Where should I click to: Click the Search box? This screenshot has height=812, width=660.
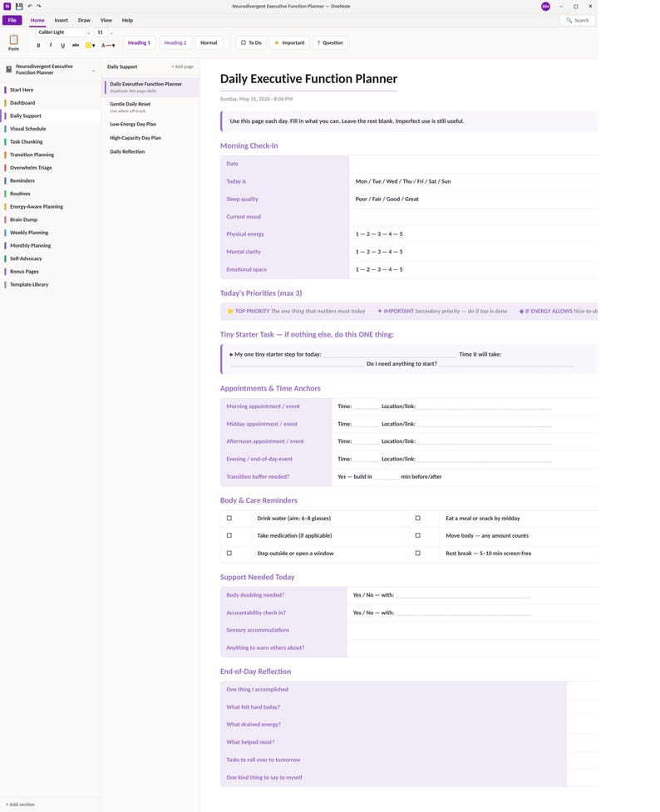[x=577, y=20]
